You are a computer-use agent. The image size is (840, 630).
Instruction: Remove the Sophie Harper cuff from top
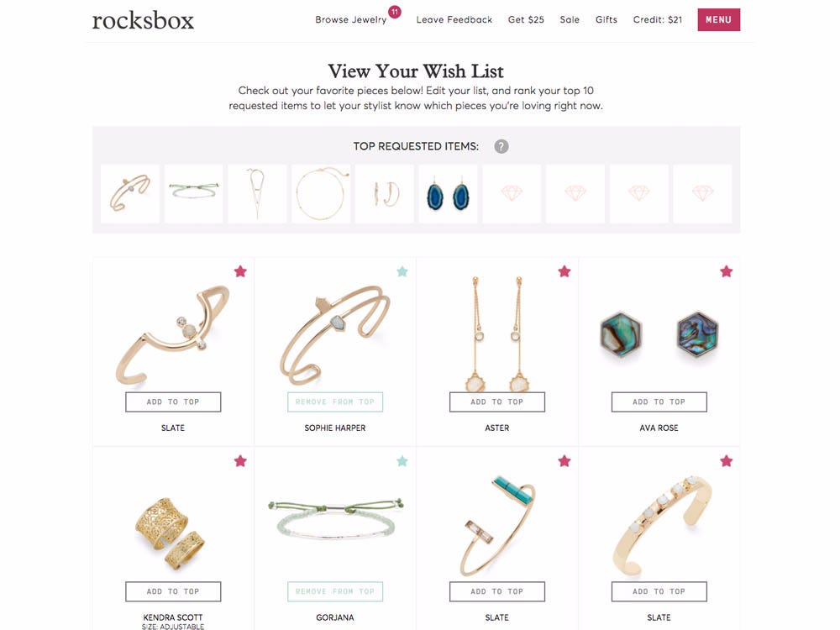pyautogui.click(x=335, y=402)
